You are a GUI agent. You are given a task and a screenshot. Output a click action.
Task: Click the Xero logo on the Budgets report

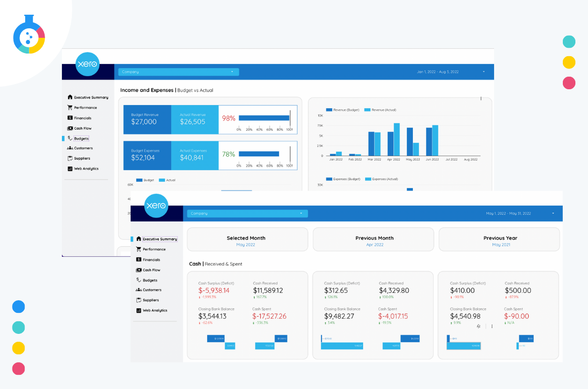coord(87,64)
